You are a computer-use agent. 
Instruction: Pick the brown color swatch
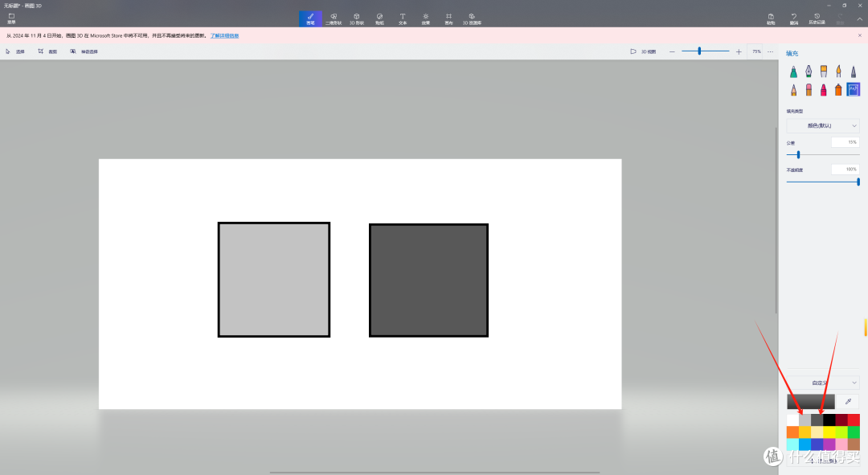(854, 444)
